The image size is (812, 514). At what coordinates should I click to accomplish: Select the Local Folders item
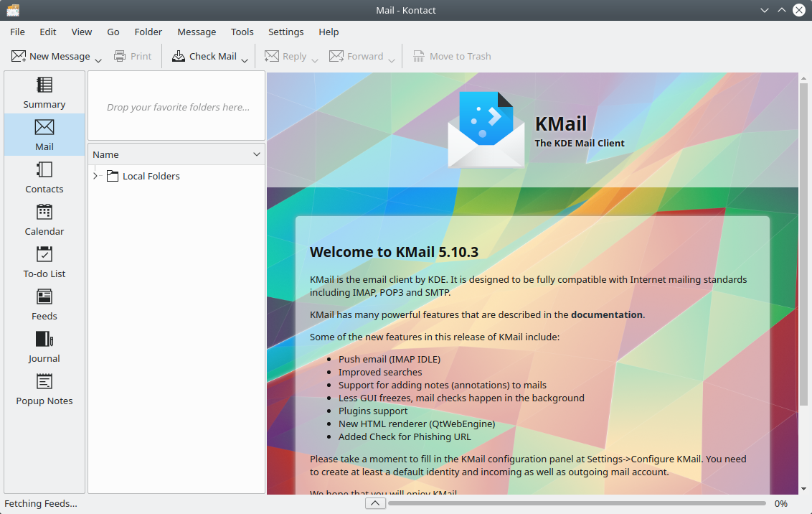pyautogui.click(x=151, y=176)
